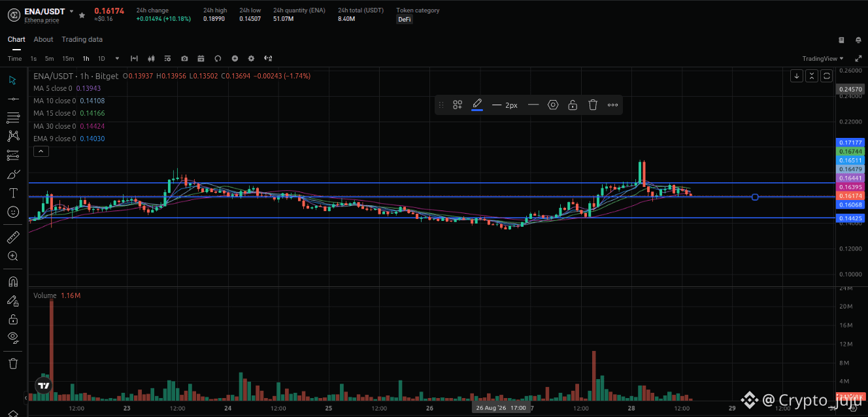Select the 1h timeframe

tap(86, 58)
